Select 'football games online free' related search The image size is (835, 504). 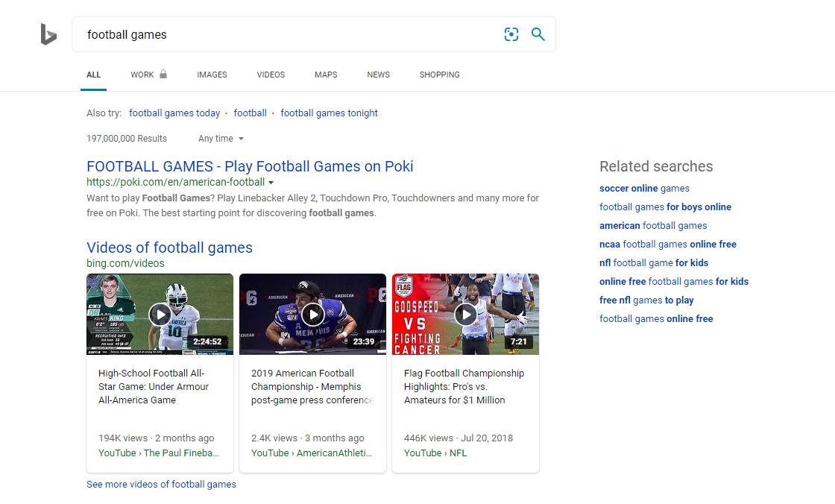(656, 318)
